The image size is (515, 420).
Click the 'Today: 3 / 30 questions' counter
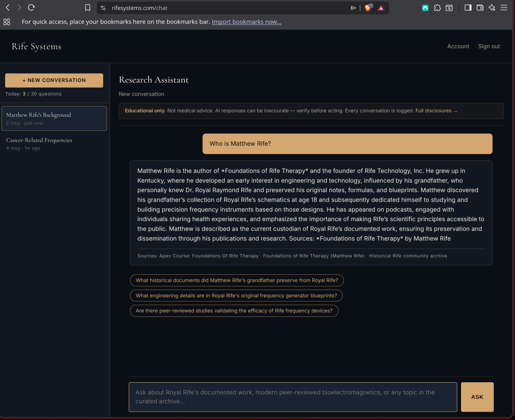[33, 94]
